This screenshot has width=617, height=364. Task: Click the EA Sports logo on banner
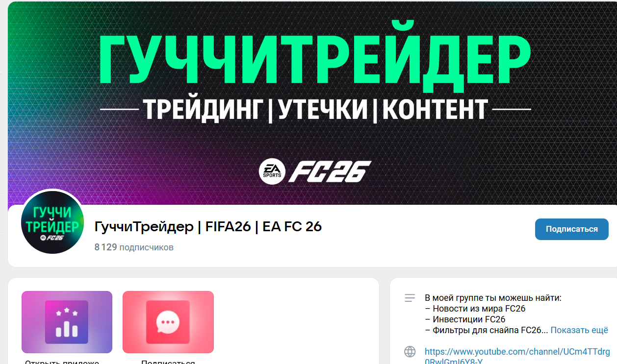coord(272,171)
